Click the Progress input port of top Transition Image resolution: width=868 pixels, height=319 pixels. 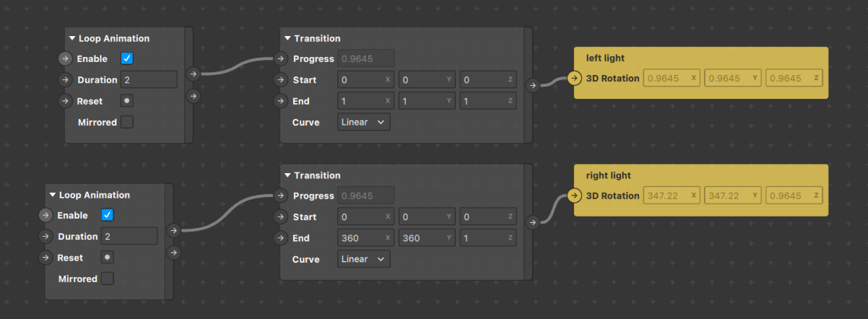coord(280,59)
